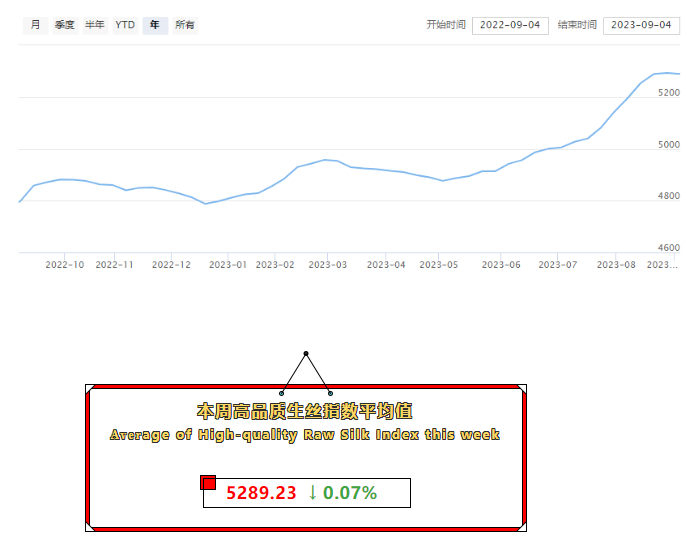The image size is (695, 545).
Task: Click the 2022-10 label on the x-axis
Action: pos(65,265)
